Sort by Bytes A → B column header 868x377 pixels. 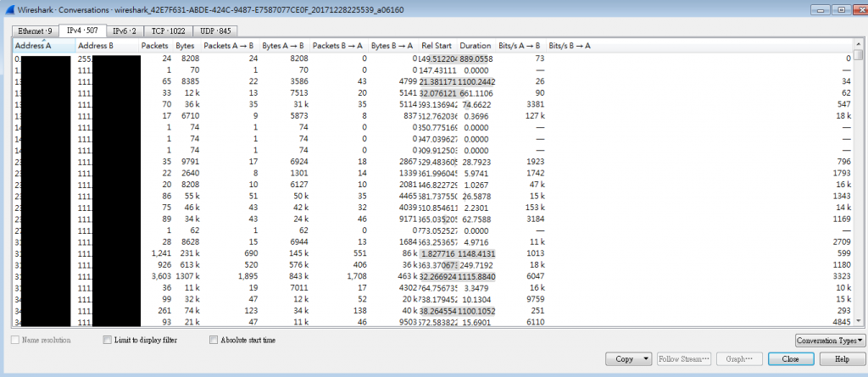click(x=285, y=46)
